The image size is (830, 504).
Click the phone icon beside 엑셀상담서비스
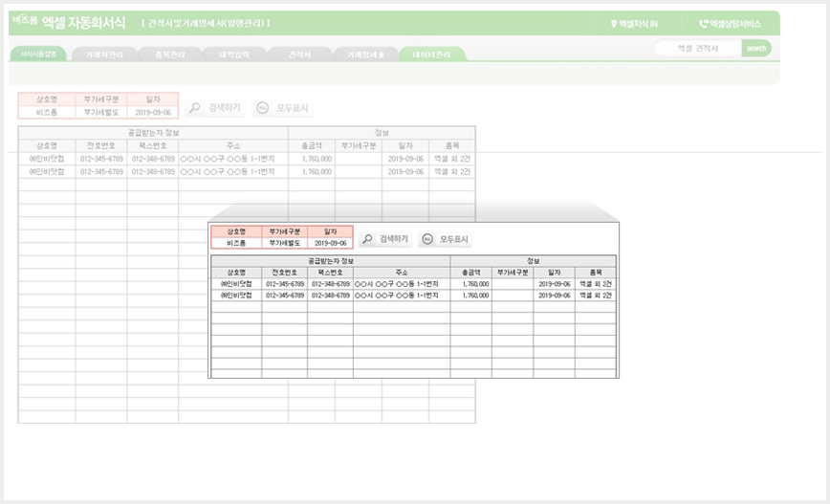point(704,24)
